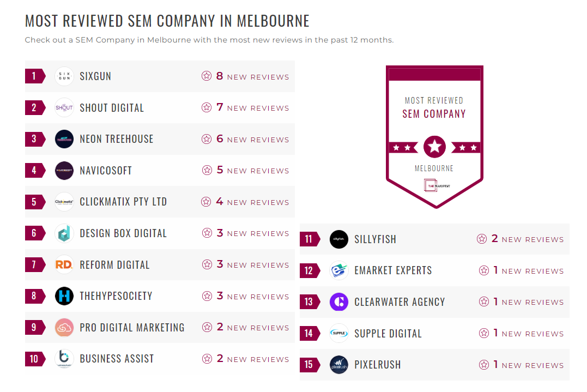Open the Sillyfish company name link

375,239
